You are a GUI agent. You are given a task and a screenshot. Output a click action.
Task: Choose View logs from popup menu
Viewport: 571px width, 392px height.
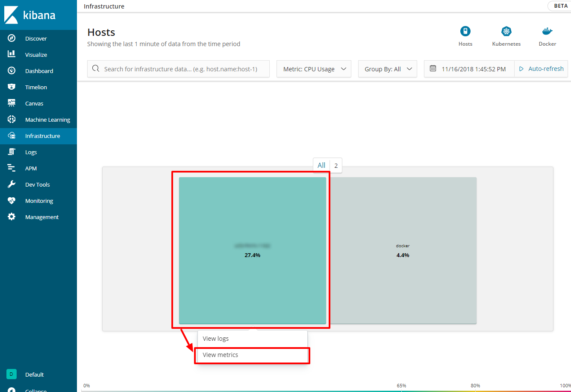point(253,339)
